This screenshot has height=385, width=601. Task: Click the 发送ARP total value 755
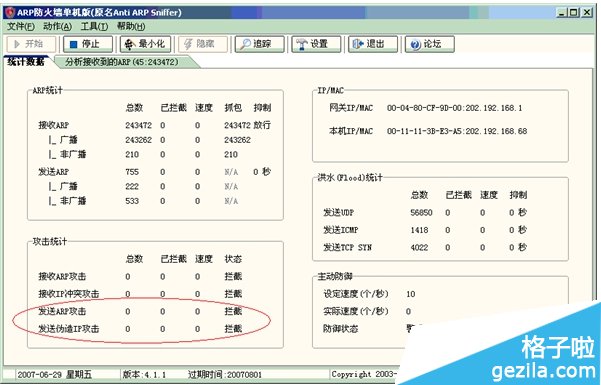tap(132, 172)
